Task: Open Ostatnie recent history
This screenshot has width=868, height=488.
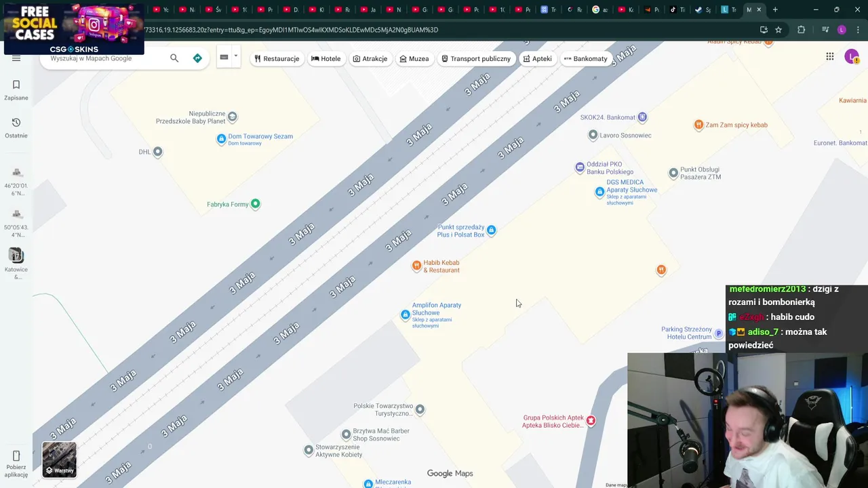Action: click(16, 128)
